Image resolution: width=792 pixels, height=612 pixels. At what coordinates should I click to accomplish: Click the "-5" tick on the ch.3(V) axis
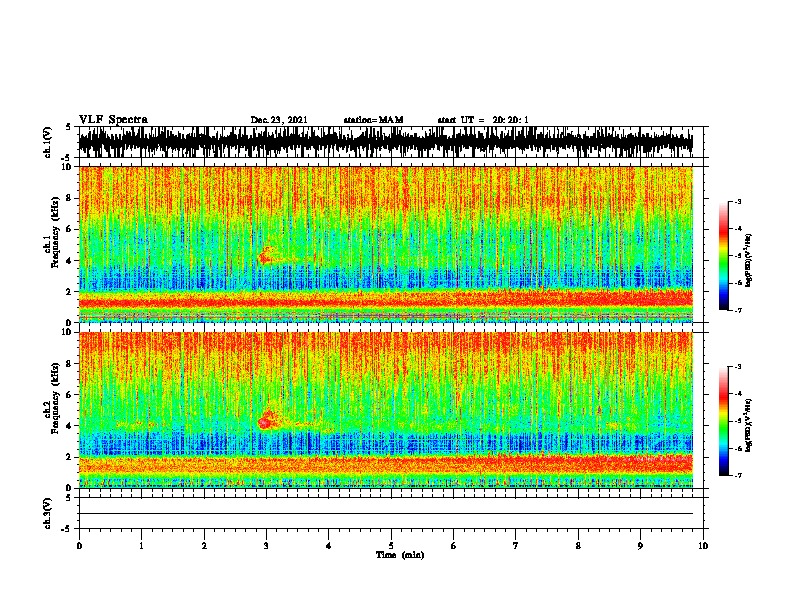click(x=66, y=529)
